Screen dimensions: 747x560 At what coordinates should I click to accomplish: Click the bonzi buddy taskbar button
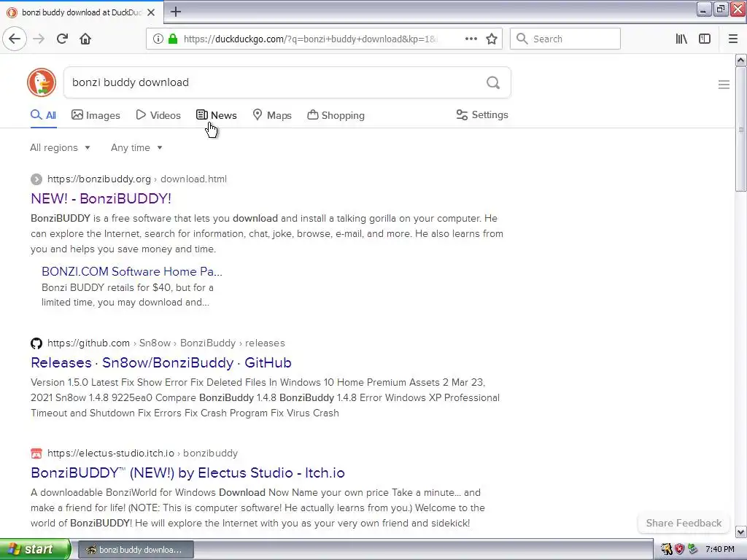[136, 550]
